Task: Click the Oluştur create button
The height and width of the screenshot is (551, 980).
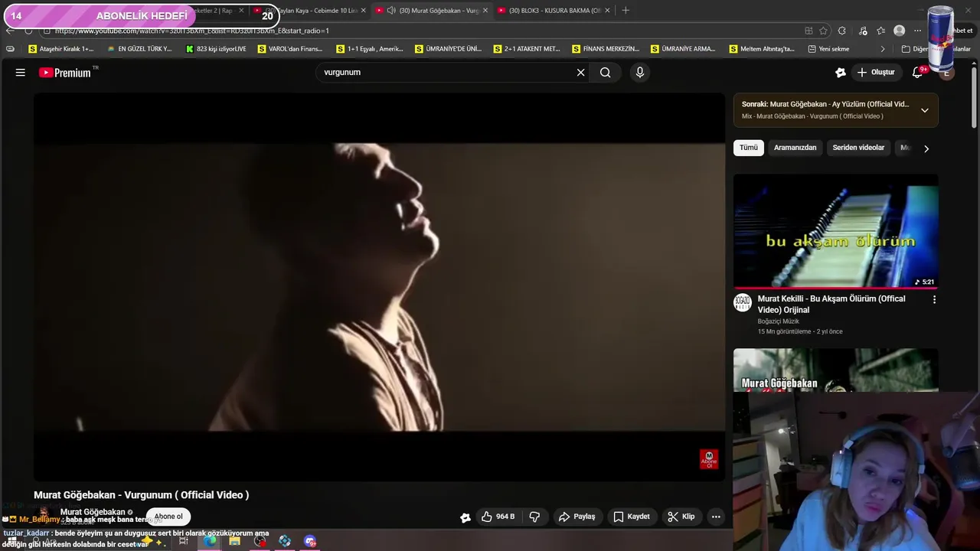Action: pyautogui.click(x=876, y=73)
